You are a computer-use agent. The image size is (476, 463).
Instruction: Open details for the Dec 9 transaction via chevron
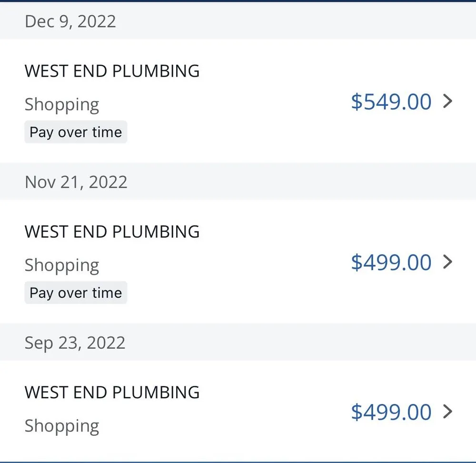[x=448, y=101]
